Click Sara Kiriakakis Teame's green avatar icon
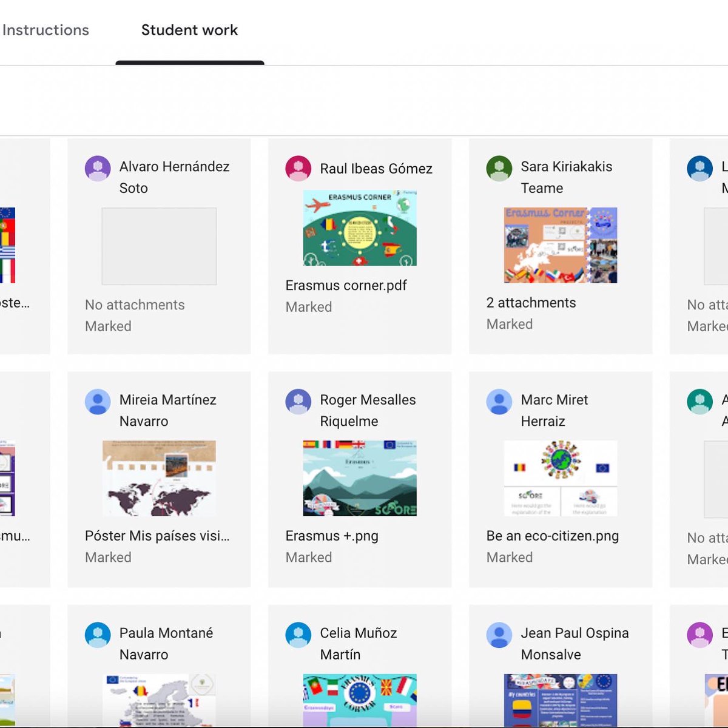728x728 pixels. point(499,168)
